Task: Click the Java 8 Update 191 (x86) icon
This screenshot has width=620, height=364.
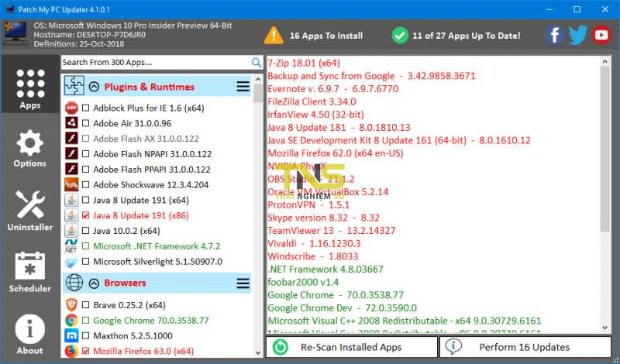Action: click(x=71, y=215)
